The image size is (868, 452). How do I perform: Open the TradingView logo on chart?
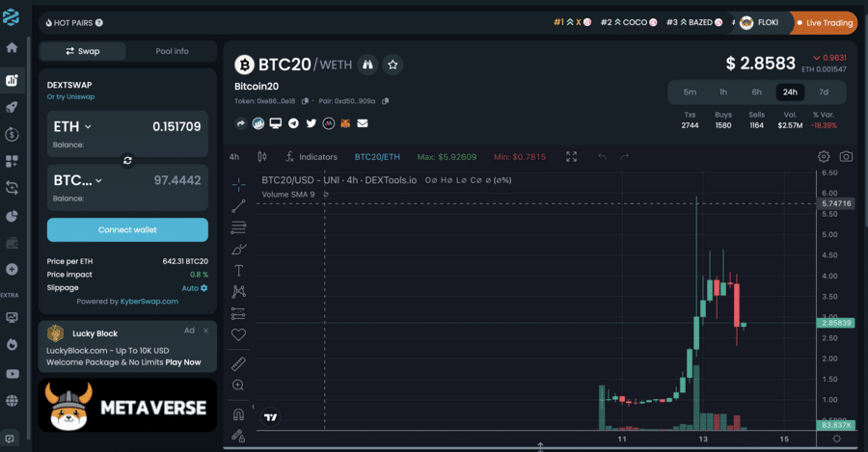tap(271, 417)
